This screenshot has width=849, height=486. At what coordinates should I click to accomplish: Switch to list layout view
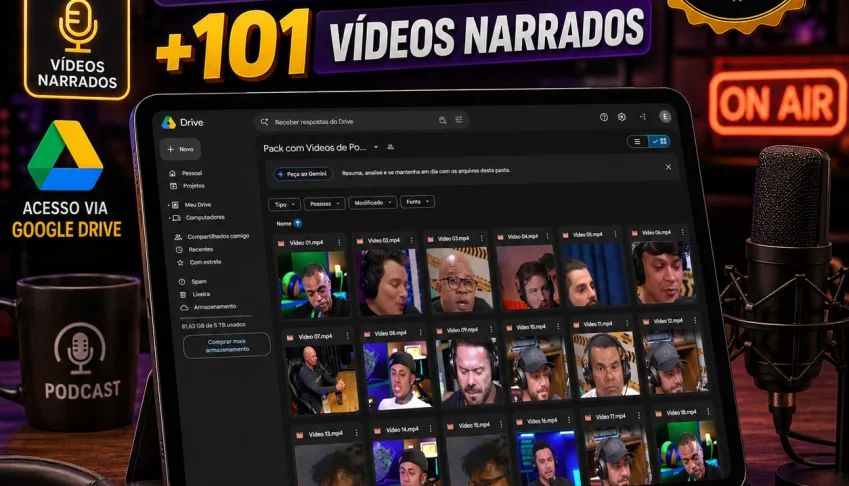click(637, 142)
